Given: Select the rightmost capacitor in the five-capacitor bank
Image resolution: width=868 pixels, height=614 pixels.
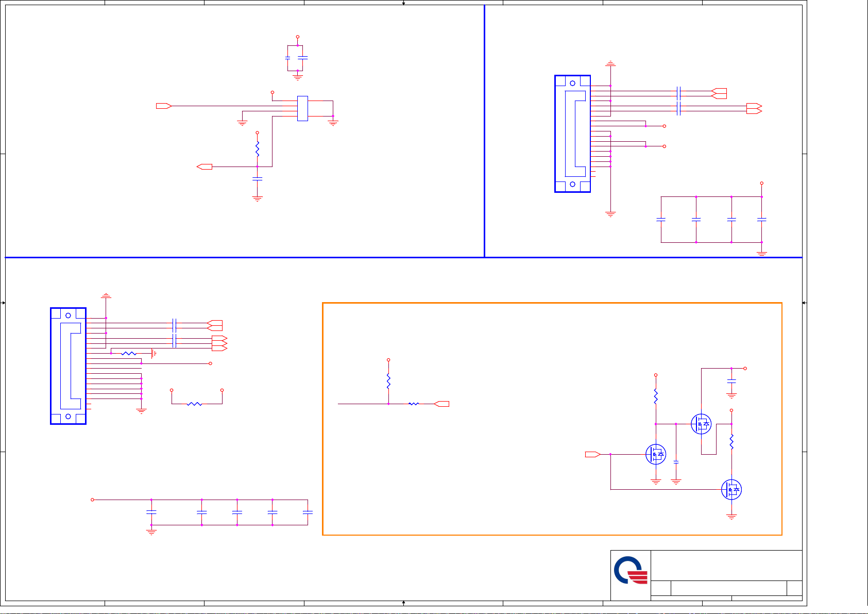Looking at the screenshot, I should 308,512.
